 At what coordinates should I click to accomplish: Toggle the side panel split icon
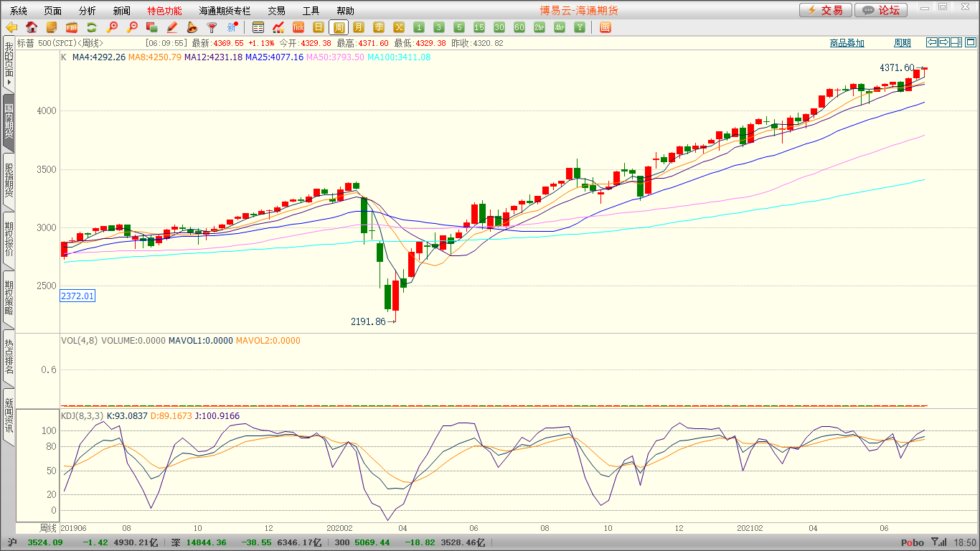(x=956, y=42)
